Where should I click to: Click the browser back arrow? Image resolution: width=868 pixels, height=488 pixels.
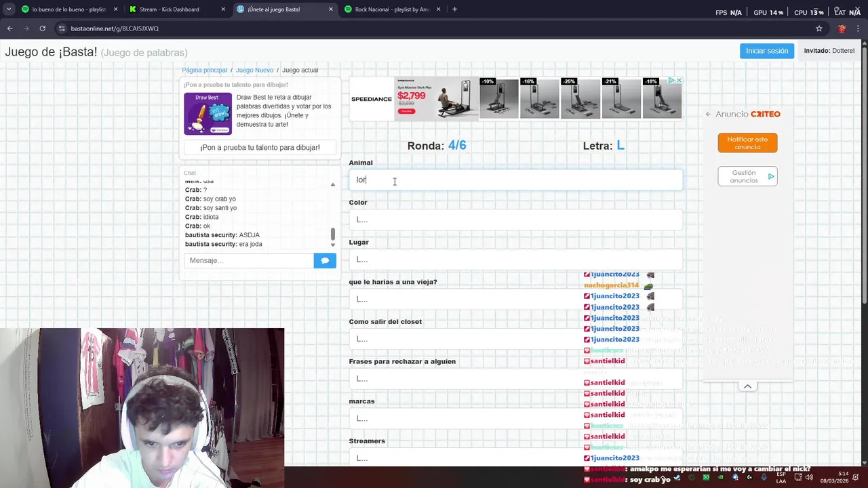coord(9,28)
